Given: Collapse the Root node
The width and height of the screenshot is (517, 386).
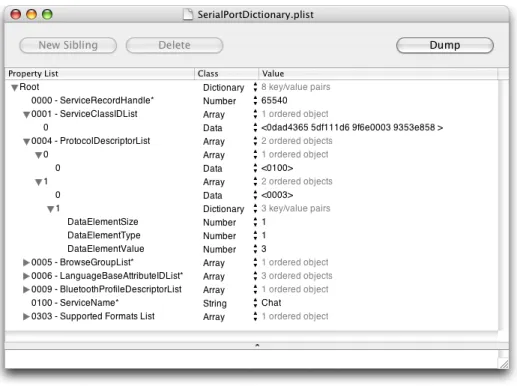Looking at the screenshot, I should (14, 88).
